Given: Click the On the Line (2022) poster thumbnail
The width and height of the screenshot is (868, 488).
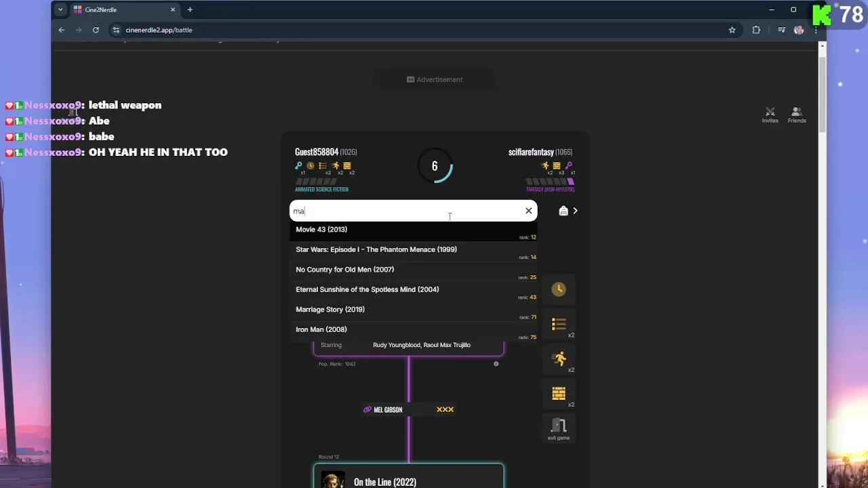Looking at the screenshot, I should coord(332,479).
